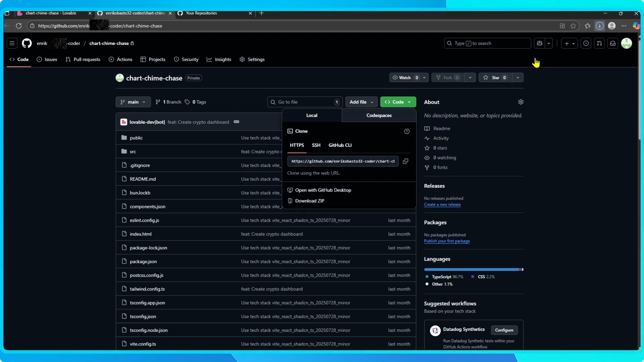Open the repository Settings tab
The width and height of the screenshot is (644, 362).
point(252,59)
